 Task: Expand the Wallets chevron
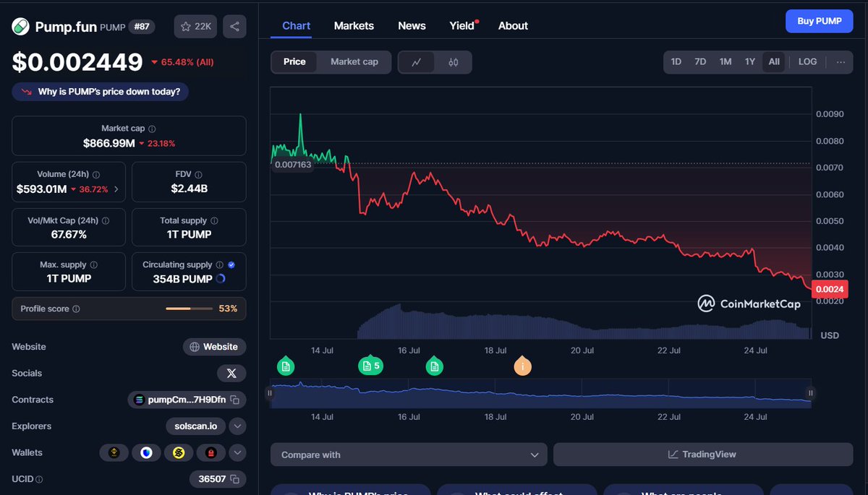pos(237,453)
